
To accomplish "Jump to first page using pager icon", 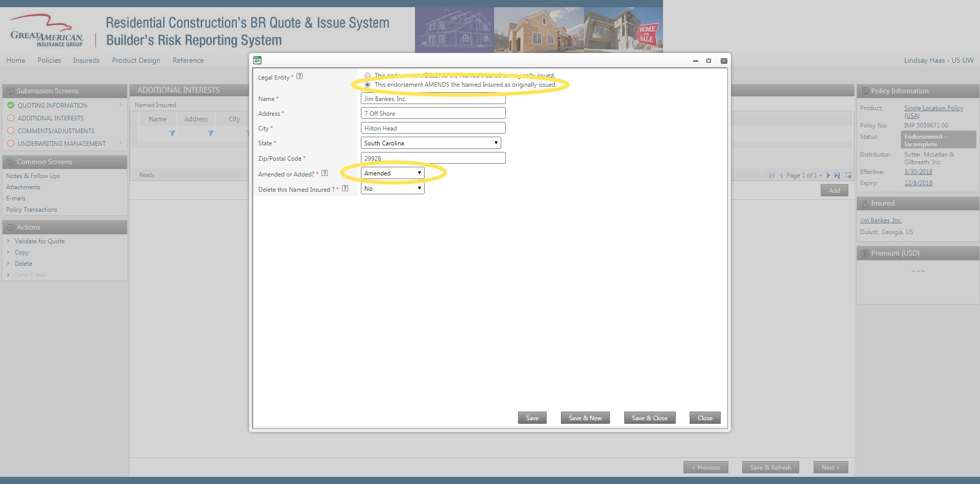I will click(772, 175).
